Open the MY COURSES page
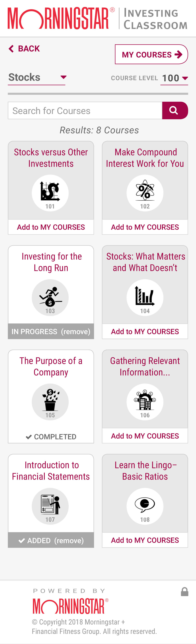 click(x=151, y=54)
